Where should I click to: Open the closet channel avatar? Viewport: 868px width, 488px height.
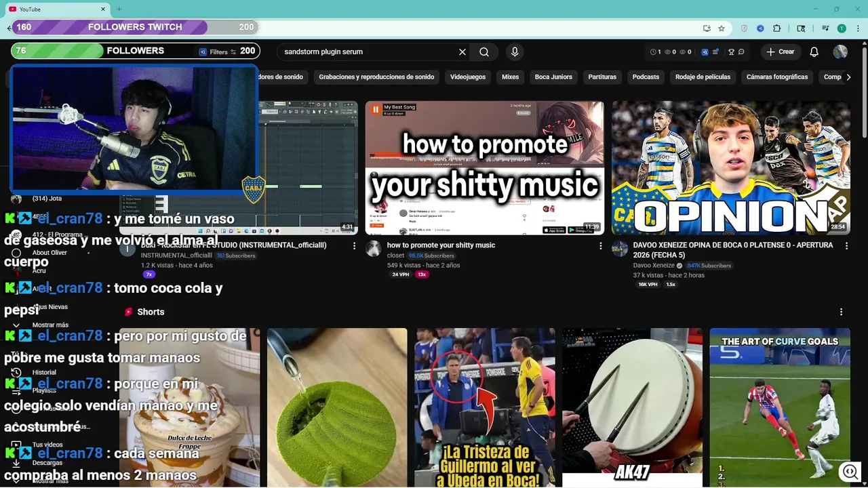click(373, 249)
